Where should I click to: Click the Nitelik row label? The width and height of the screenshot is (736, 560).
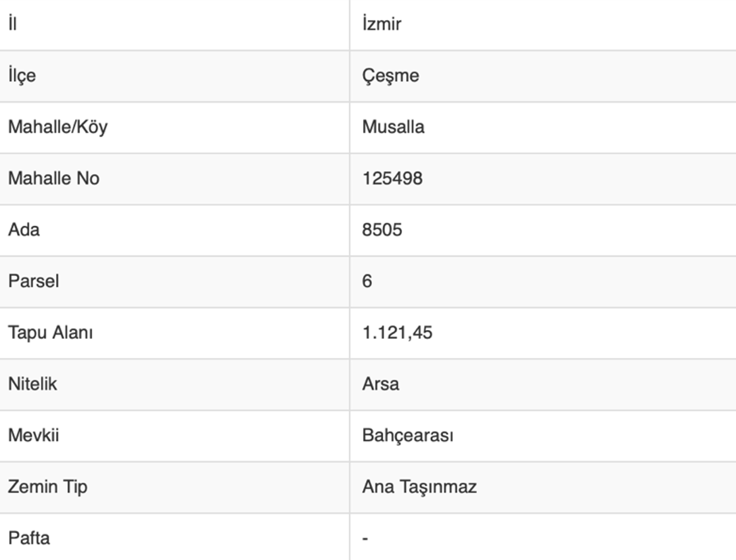(32, 384)
